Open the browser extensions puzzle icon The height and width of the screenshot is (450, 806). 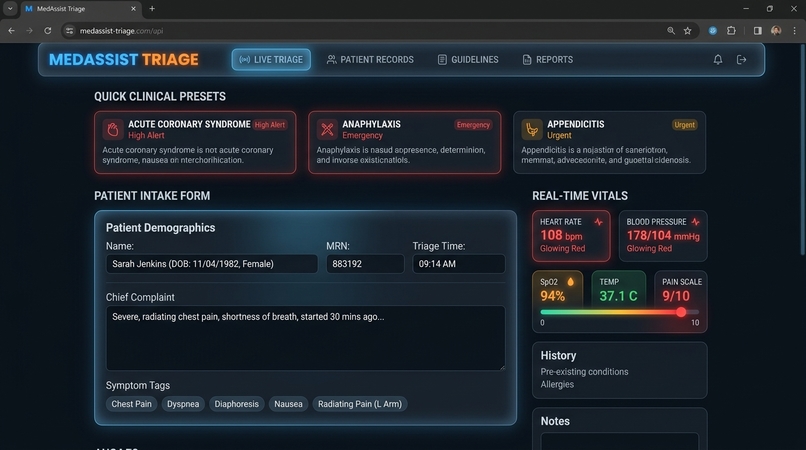click(731, 31)
